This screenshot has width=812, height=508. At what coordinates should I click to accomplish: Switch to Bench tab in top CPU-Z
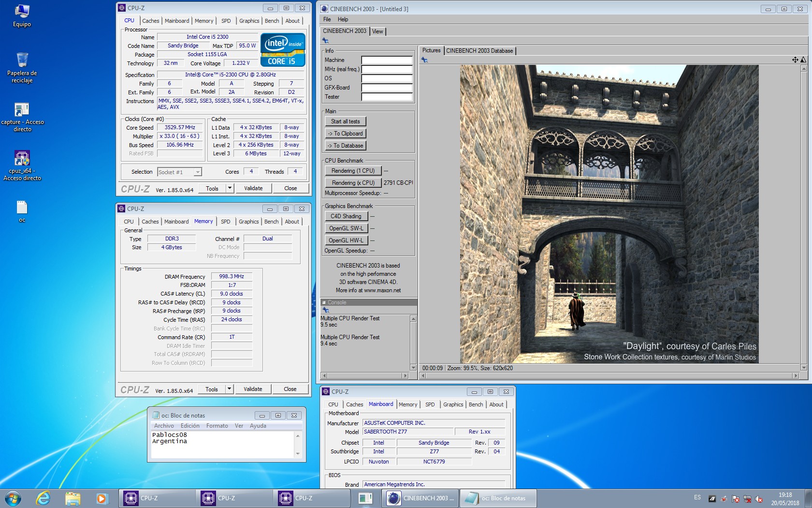272,21
